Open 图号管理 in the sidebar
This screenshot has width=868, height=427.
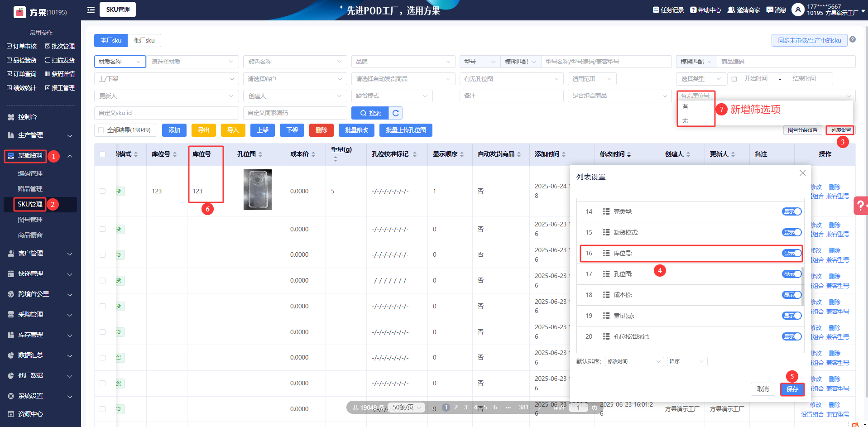30,220
